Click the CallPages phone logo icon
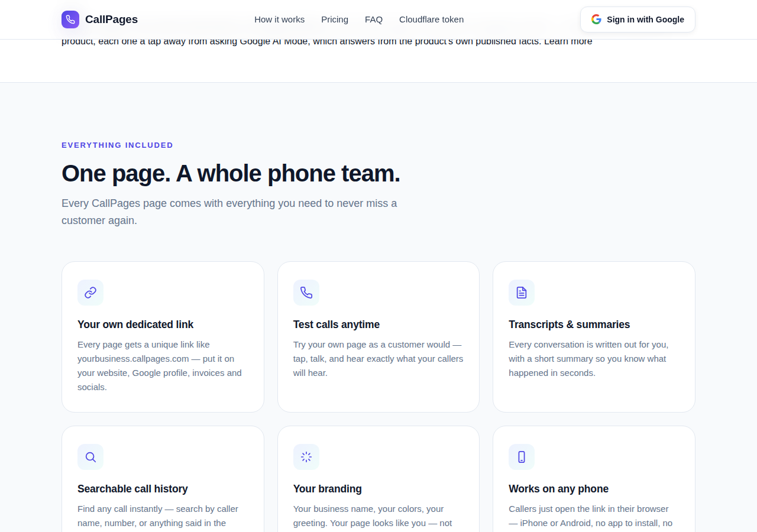Image resolution: width=757 pixels, height=532 pixels. (70, 20)
